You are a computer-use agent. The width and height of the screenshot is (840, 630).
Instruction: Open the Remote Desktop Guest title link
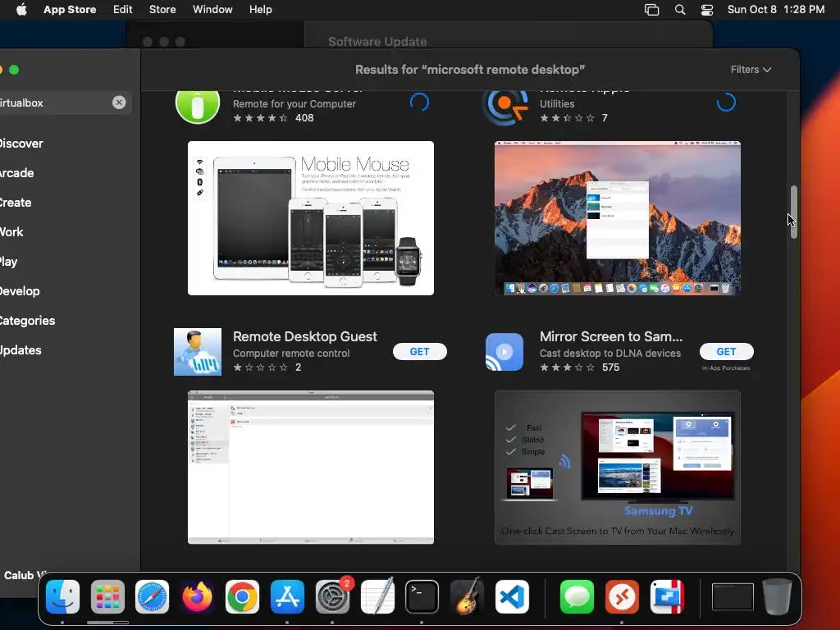pyautogui.click(x=305, y=336)
